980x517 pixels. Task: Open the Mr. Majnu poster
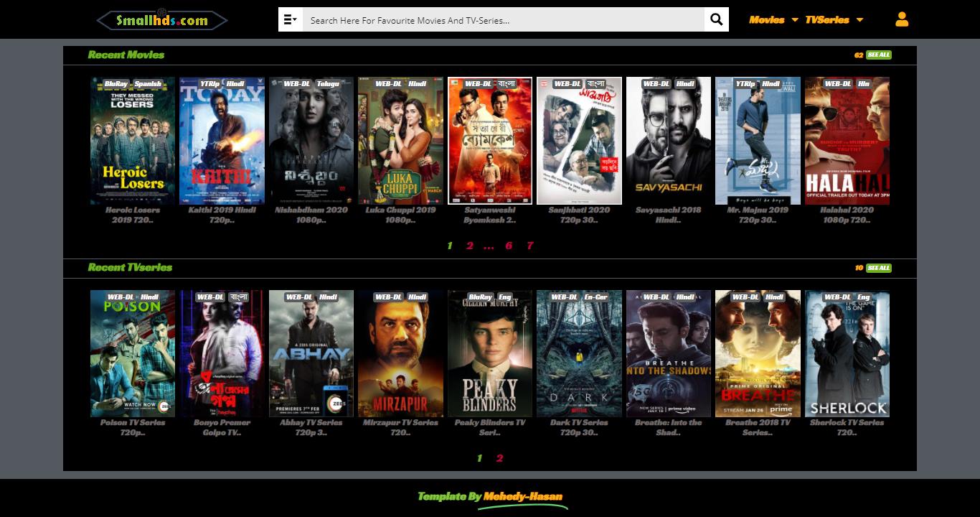click(x=758, y=141)
